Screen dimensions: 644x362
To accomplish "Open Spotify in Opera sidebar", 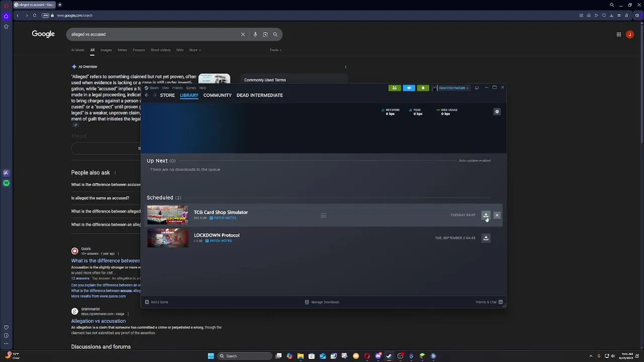I will pos(6,183).
